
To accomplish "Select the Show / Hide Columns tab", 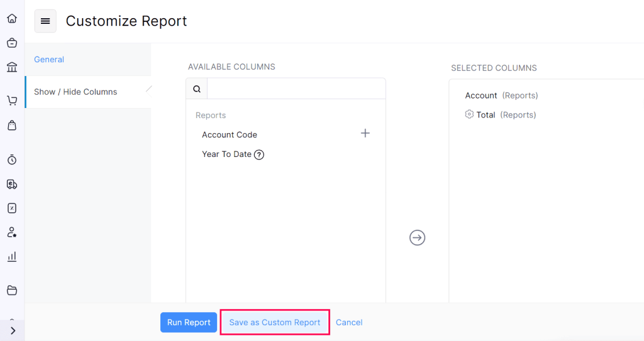I will click(x=75, y=92).
